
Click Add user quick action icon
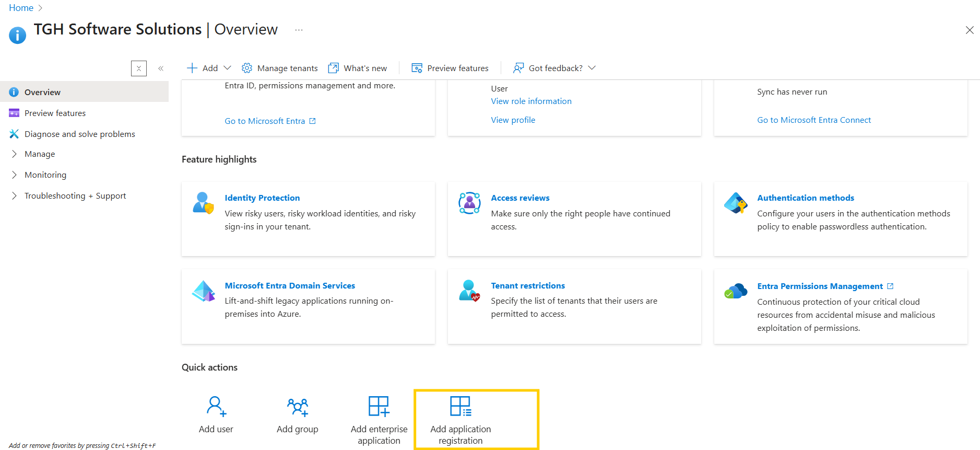216,406
